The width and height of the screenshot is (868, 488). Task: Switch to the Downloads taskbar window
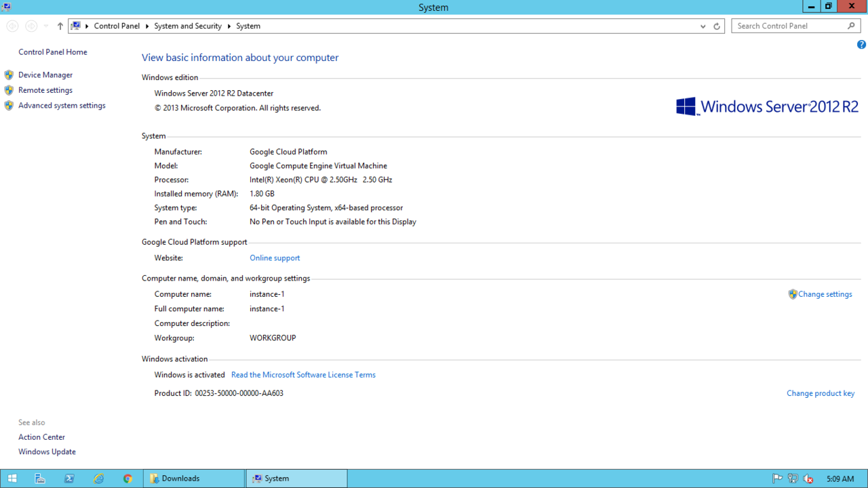point(194,479)
